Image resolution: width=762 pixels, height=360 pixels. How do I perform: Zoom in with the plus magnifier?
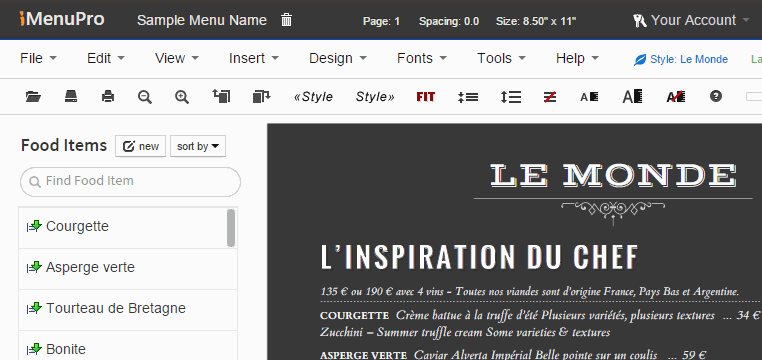[x=182, y=97]
